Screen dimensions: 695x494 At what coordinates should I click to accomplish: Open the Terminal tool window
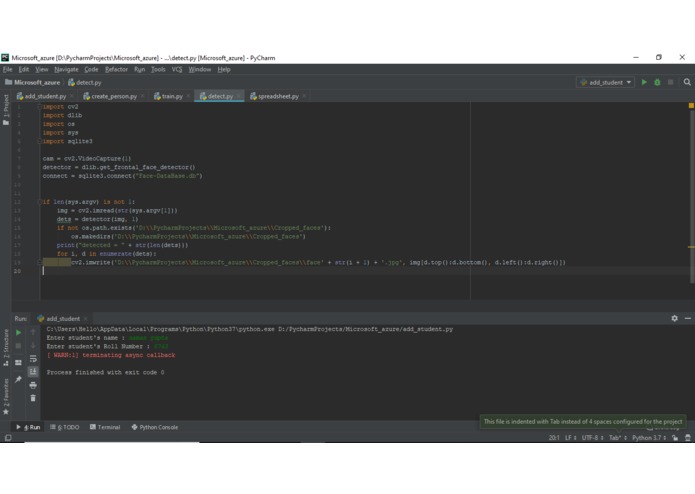pos(105,427)
